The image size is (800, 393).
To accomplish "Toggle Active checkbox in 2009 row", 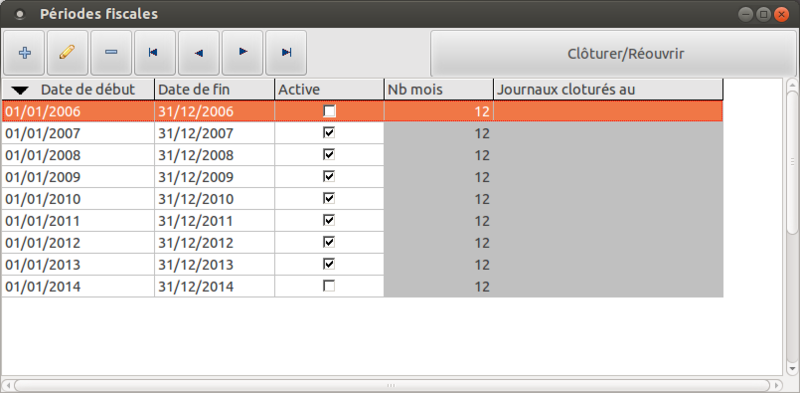I will 330,177.
